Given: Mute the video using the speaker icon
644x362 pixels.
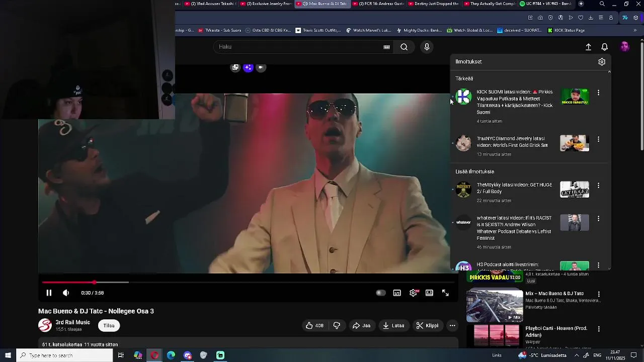Looking at the screenshot, I should point(66,293).
